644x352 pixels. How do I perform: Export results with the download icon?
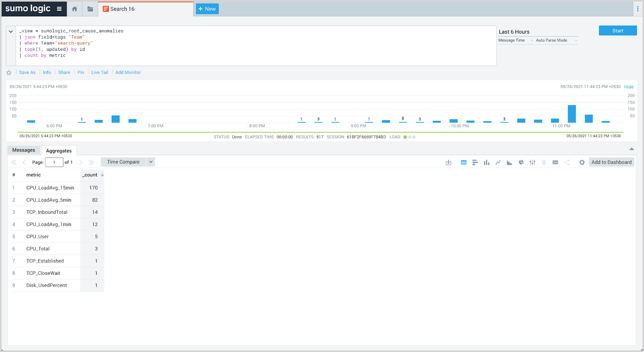(449, 162)
